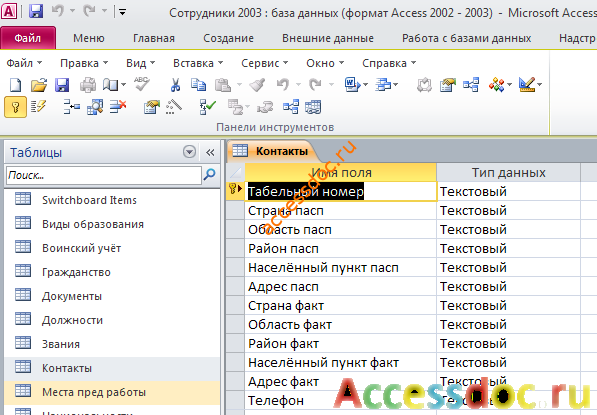Switch to the Внешние данные ribbon tab
This screenshot has width=597, height=415.
[x=328, y=38]
